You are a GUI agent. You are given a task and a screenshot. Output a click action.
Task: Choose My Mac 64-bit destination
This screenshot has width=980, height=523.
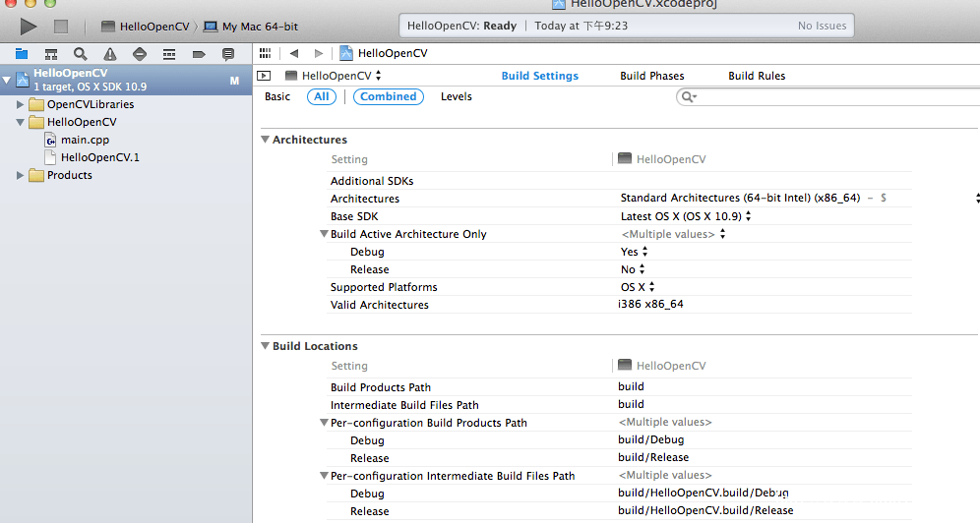click(x=251, y=27)
